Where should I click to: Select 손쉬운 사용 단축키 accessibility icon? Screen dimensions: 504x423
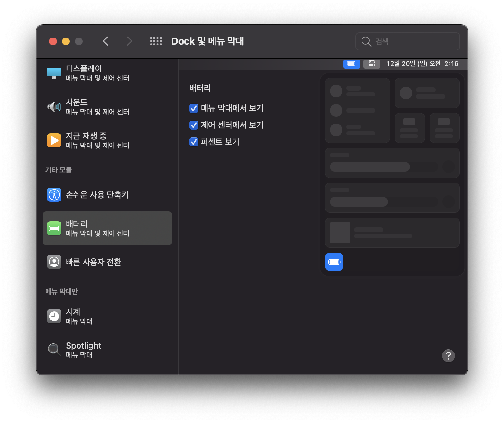click(54, 195)
